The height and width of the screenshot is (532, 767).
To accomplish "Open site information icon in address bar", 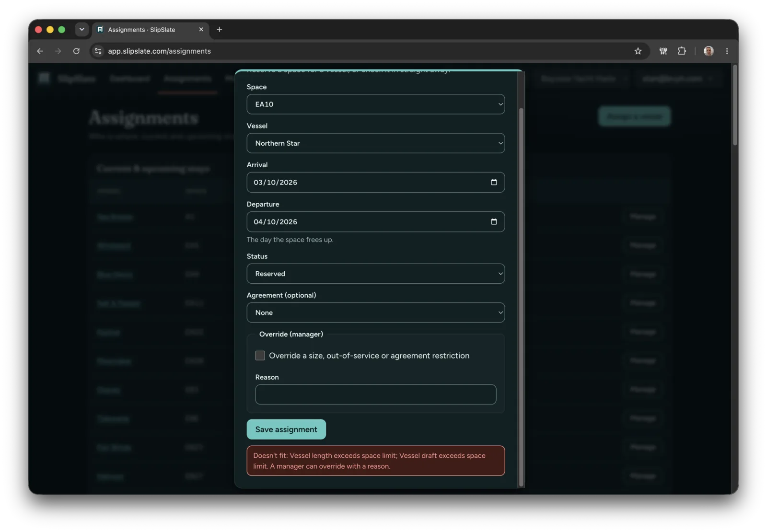I will pos(98,51).
